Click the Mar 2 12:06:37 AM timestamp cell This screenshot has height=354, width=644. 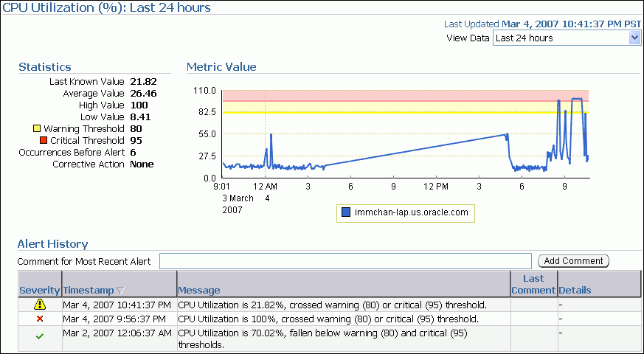pyautogui.click(x=117, y=333)
